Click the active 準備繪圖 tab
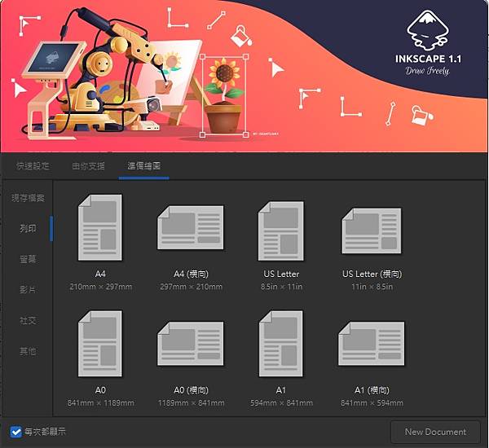 point(143,166)
